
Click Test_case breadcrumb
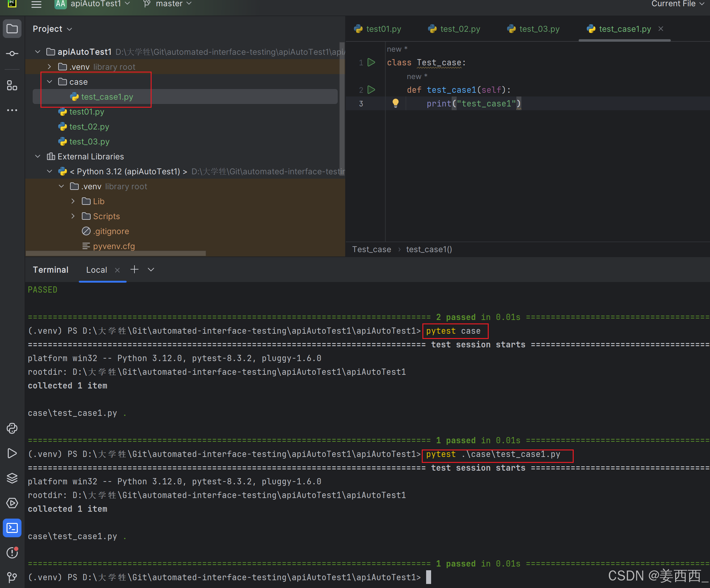click(372, 249)
